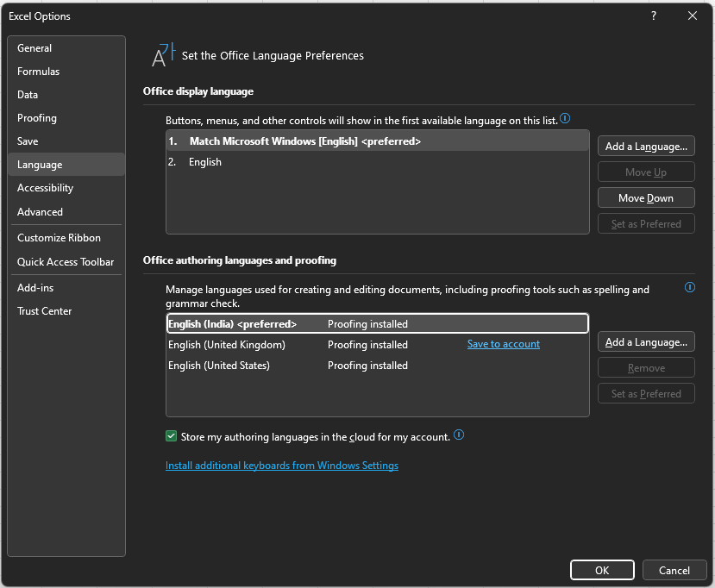This screenshot has height=588, width=715.
Task: Click info icon beside cloud storage checkbox
Action: coord(459,435)
